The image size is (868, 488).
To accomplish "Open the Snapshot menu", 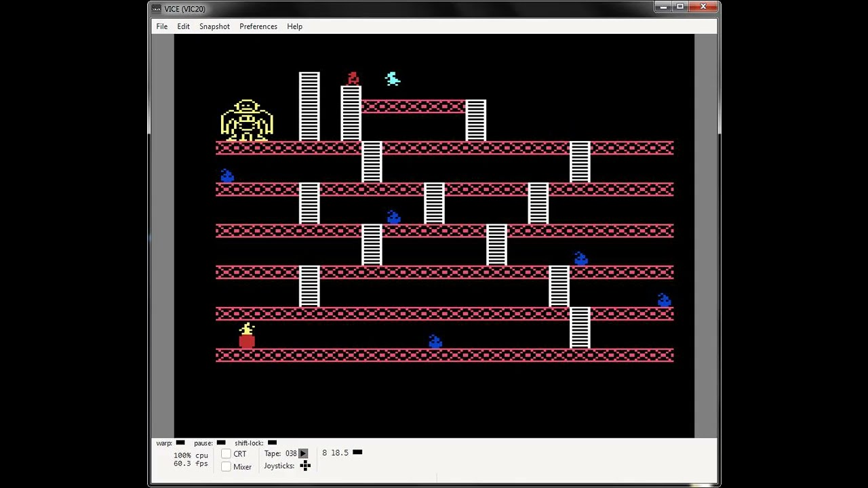I will 214,26.
